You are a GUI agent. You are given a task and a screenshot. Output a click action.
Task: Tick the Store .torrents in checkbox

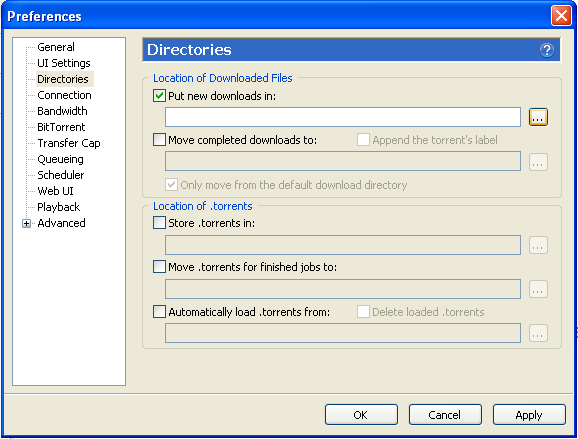pyautogui.click(x=159, y=223)
